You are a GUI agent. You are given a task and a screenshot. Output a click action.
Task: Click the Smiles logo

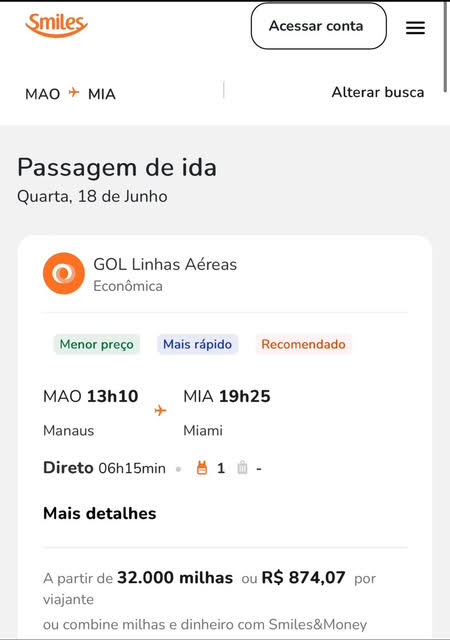click(56, 25)
